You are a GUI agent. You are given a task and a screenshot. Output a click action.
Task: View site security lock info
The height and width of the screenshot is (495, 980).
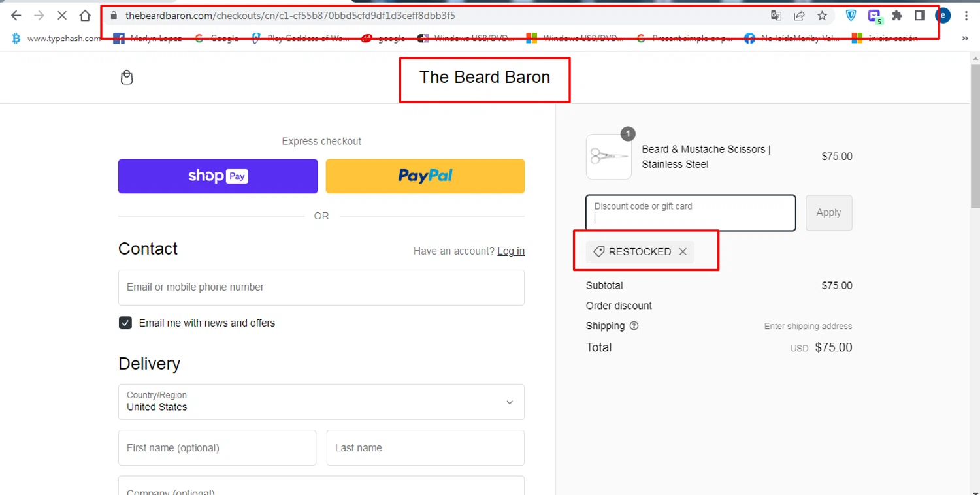[114, 16]
